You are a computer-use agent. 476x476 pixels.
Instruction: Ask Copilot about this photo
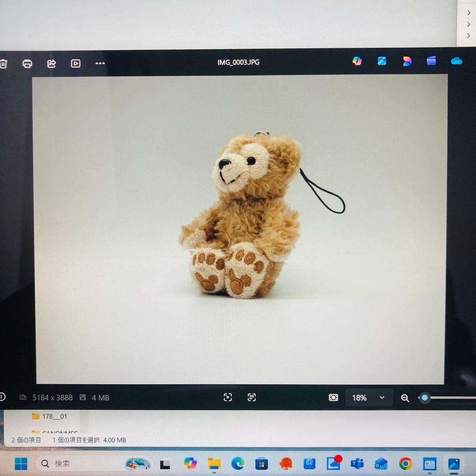pyautogui.click(x=357, y=61)
